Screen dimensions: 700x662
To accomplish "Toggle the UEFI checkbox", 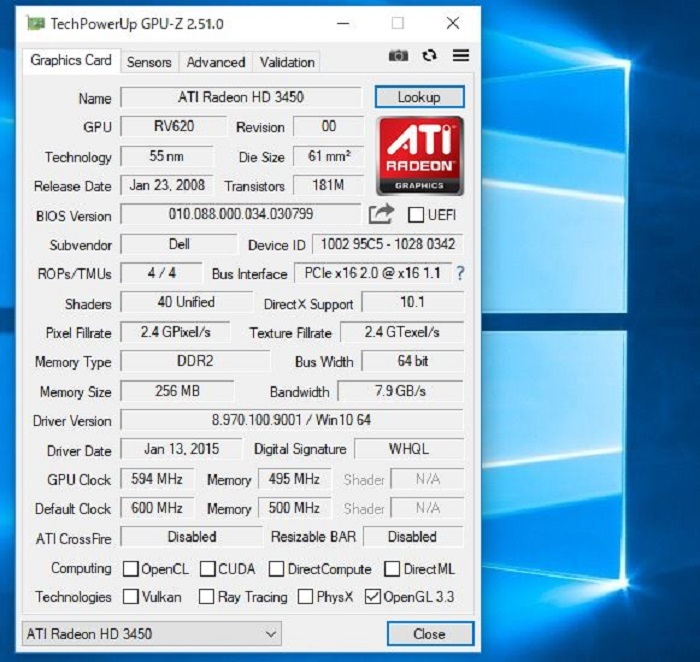I will pyautogui.click(x=416, y=215).
